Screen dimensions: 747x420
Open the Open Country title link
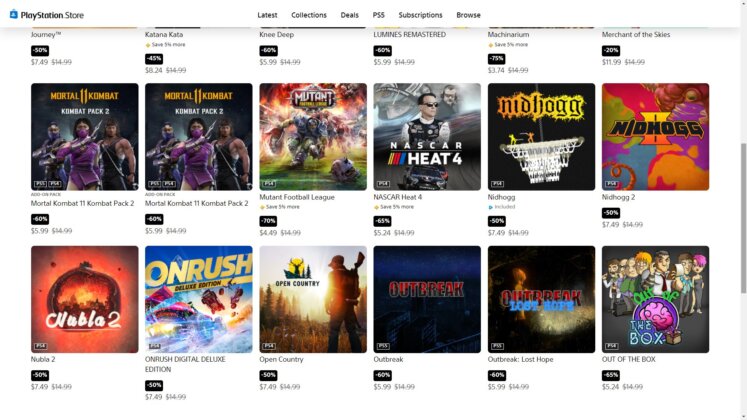point(281,360)
